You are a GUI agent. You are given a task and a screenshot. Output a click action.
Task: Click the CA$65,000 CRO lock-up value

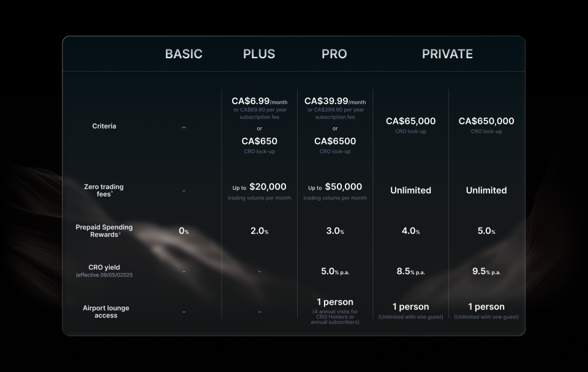pos(410,121)
